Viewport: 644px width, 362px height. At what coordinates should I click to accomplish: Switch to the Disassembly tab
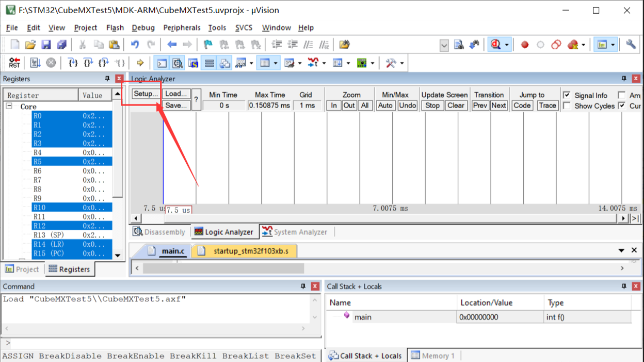(159, 232)
